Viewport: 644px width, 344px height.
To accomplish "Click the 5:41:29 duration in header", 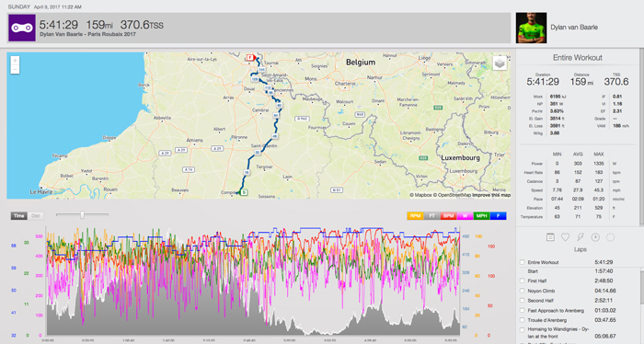I will coord(58,25).
